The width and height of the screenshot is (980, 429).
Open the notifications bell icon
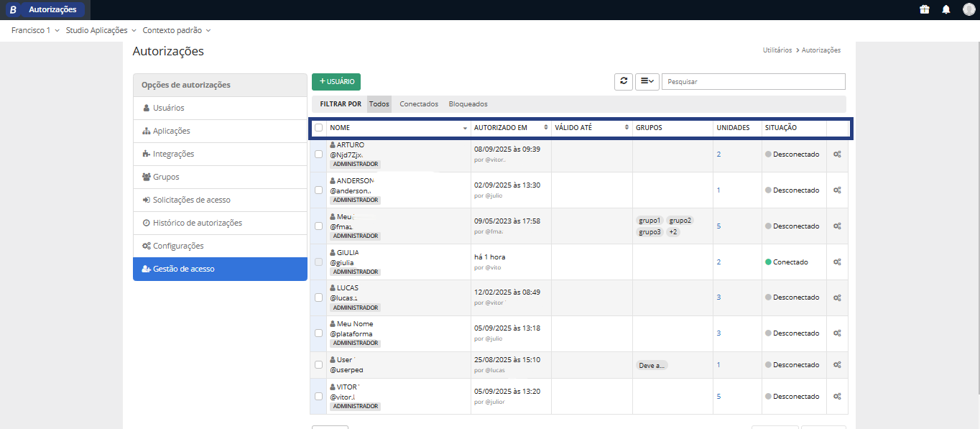point(946,9)
